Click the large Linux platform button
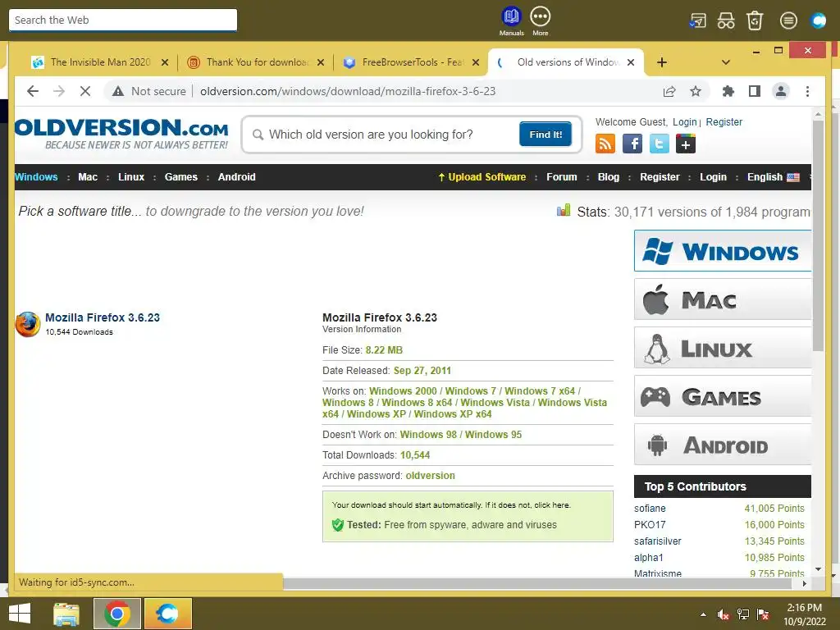This screenshot has width=840, height=630. click(x=723, y=348)
